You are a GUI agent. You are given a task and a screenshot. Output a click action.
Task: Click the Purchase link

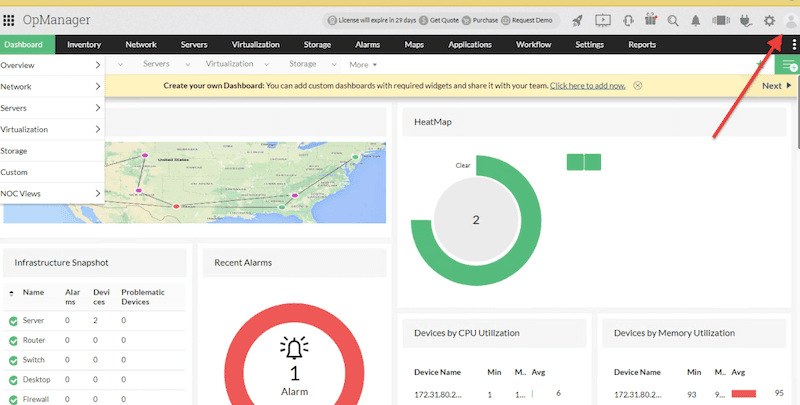(x=480, y=20)
